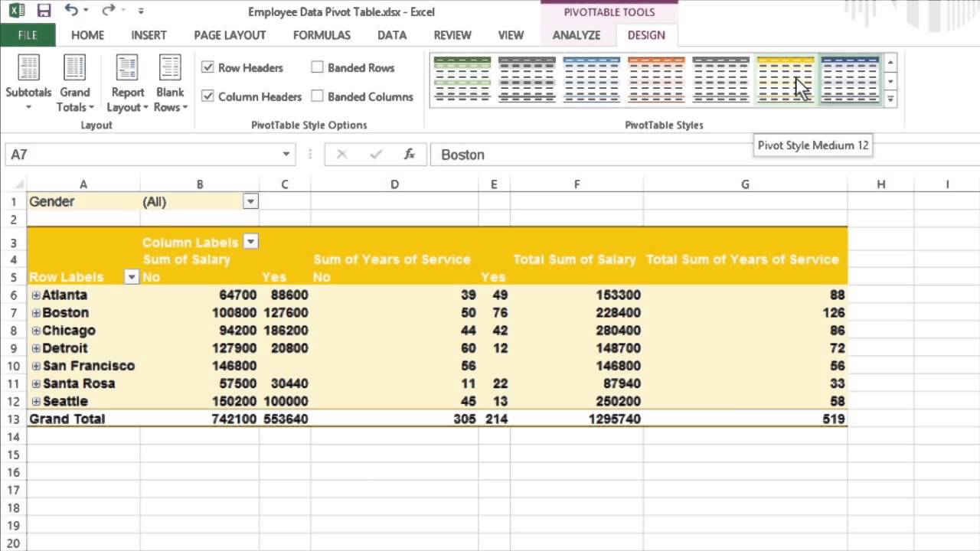Apply the light gray pivot style thumbnail
The height and width of the screenshot is (551, 980).
coord(720,80)
